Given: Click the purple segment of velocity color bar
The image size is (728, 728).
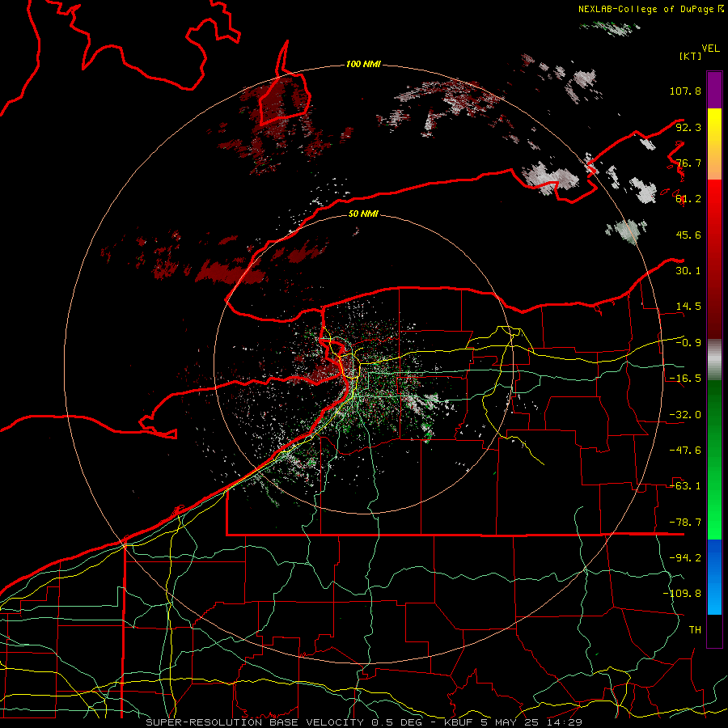Looking at the screenshot, I should (714, 90).
